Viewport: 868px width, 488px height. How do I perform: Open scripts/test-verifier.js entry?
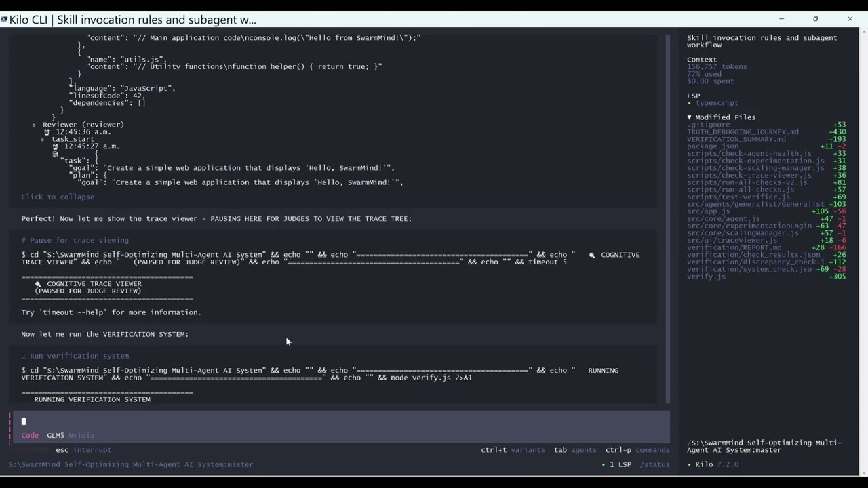pos(738,197)
